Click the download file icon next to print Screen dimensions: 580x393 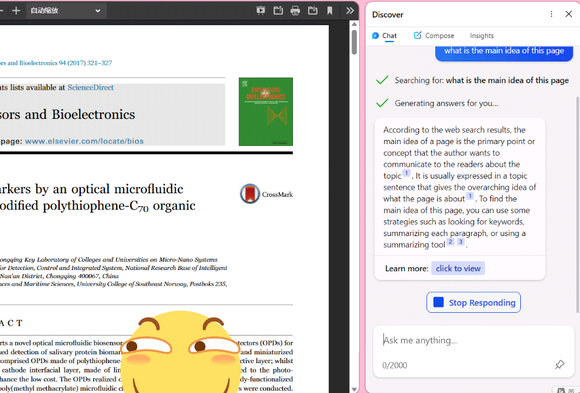click(313, 11)
